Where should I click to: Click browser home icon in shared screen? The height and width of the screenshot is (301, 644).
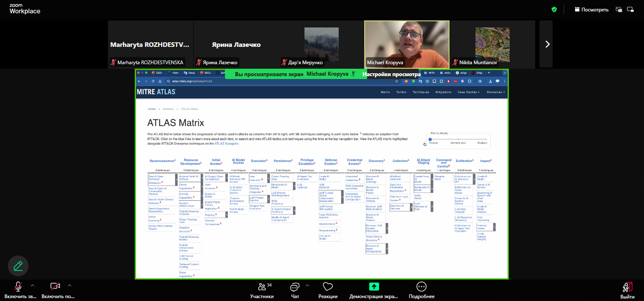pos(160,81)
